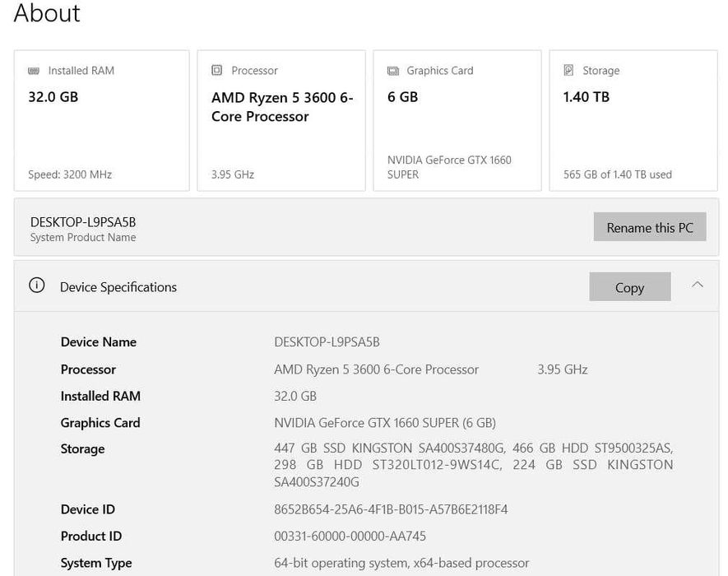
Task: Copy the device specifications
Action: pyautogui.click(x=629, y=287)
